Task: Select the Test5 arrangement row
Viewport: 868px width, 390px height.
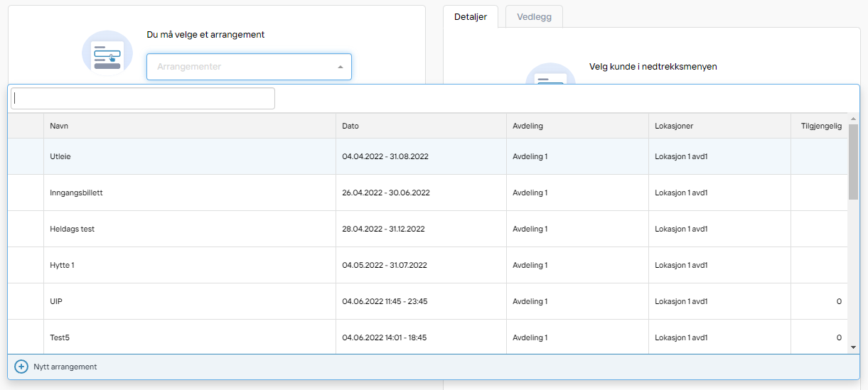Action: [x=428, y=337]
